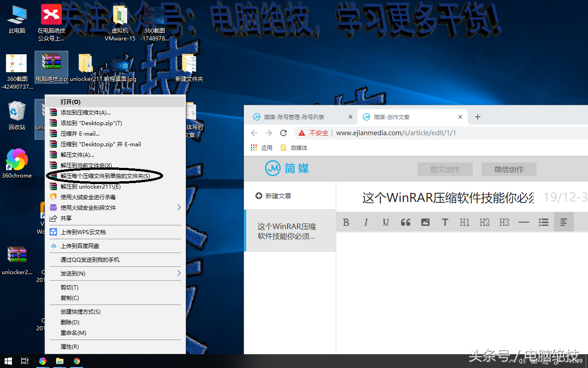Open the 360 browser taskbar icon
This screenshot has width=588, height=368.
pos(42,361)
